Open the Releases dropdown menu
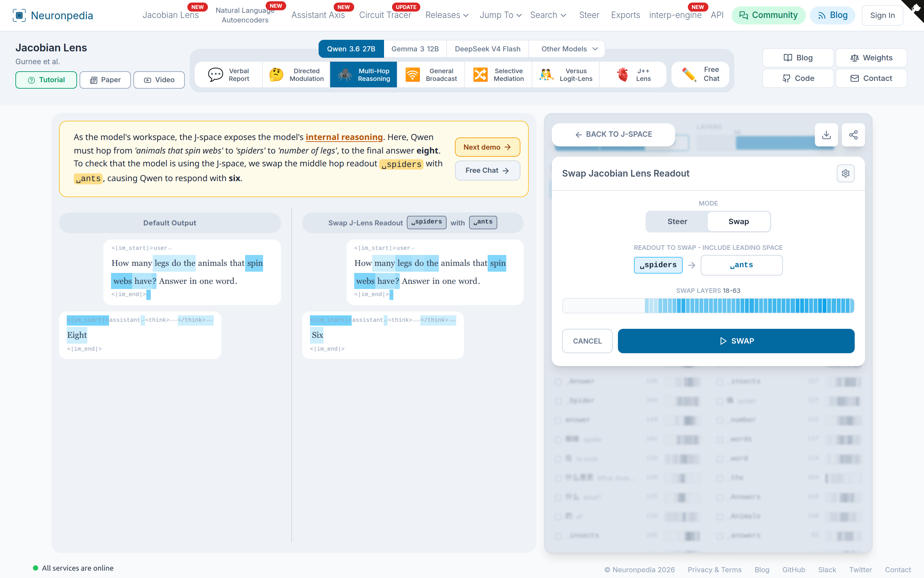The width and height of the screenshot is (924, 578). 447,15
